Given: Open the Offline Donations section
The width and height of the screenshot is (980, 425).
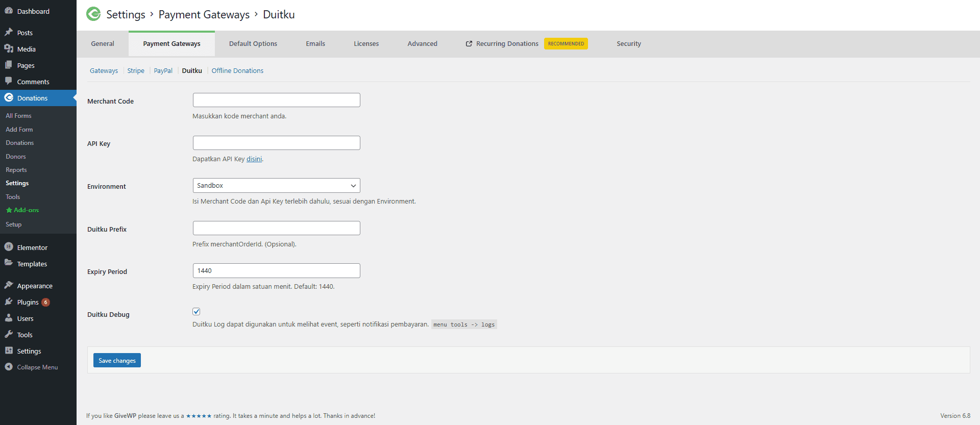Looking at the screenshot, I should (x=237, y=71).
